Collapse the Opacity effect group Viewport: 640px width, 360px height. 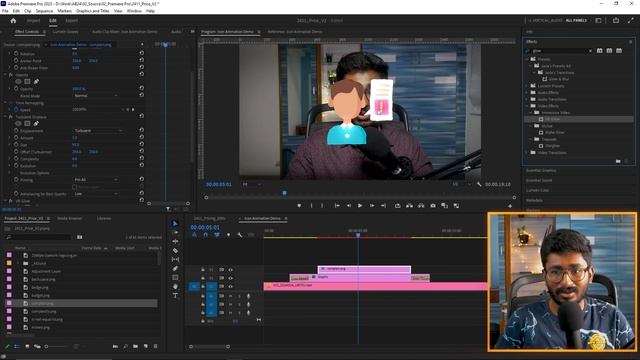[x=6, y=75]
